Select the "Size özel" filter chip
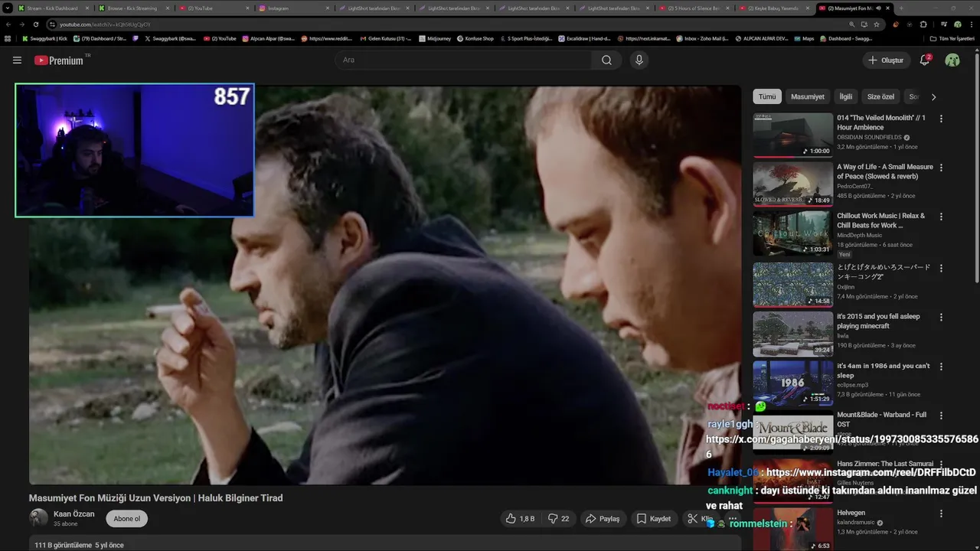Image resolution: width=980 pixels, height=551 pixels. point(880,96)
